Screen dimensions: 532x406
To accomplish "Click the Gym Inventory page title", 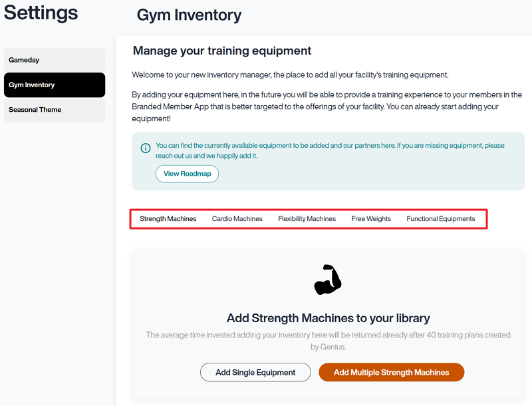I will point(188,15).
